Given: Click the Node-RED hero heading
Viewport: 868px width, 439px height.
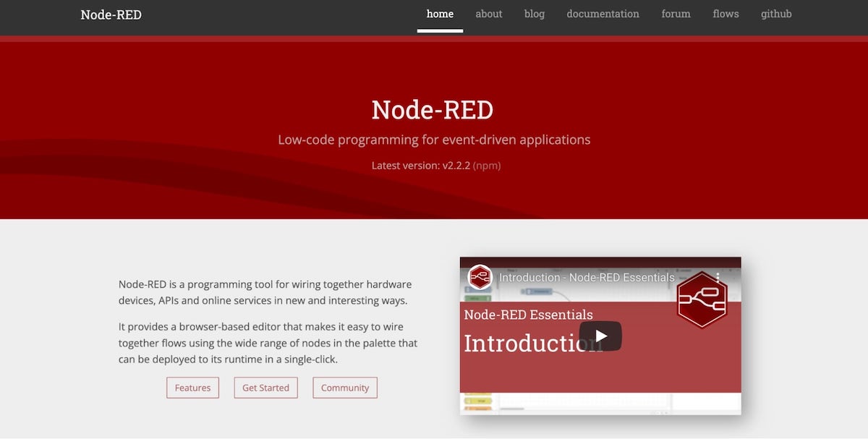Looking at the screenshot, I should pos(433,110).
